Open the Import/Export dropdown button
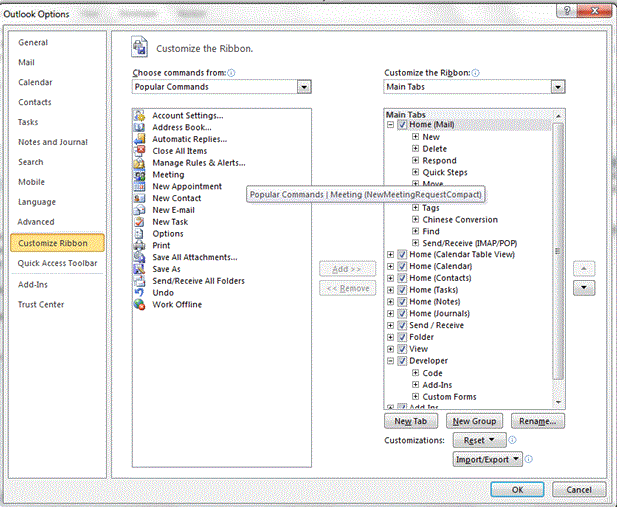This screenshot has width=617, height=507. pyautogui.click(x=488, y=459)
